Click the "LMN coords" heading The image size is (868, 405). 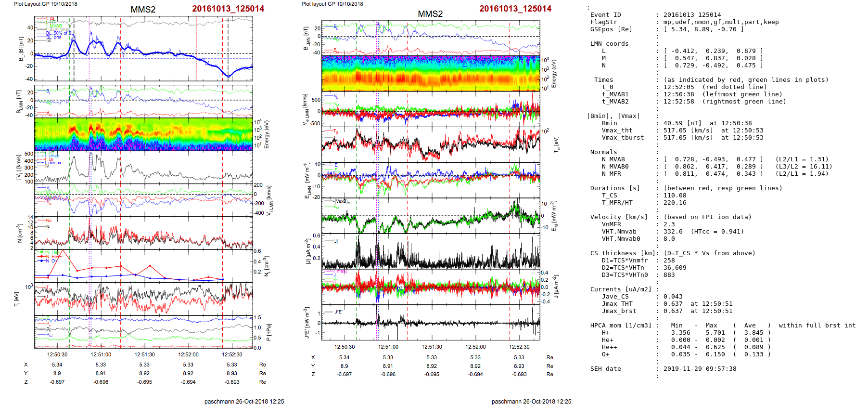tap(609, 44)
